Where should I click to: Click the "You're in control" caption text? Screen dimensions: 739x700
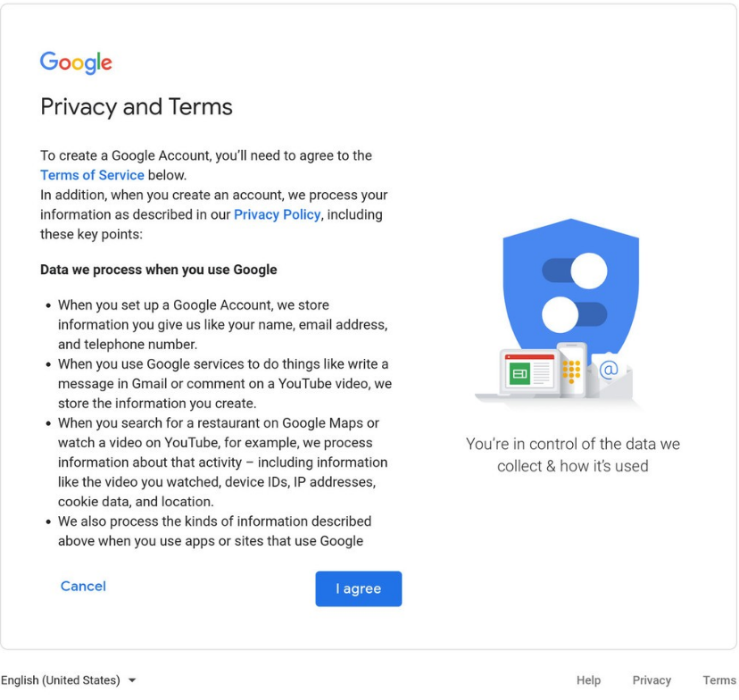(573, 454)
